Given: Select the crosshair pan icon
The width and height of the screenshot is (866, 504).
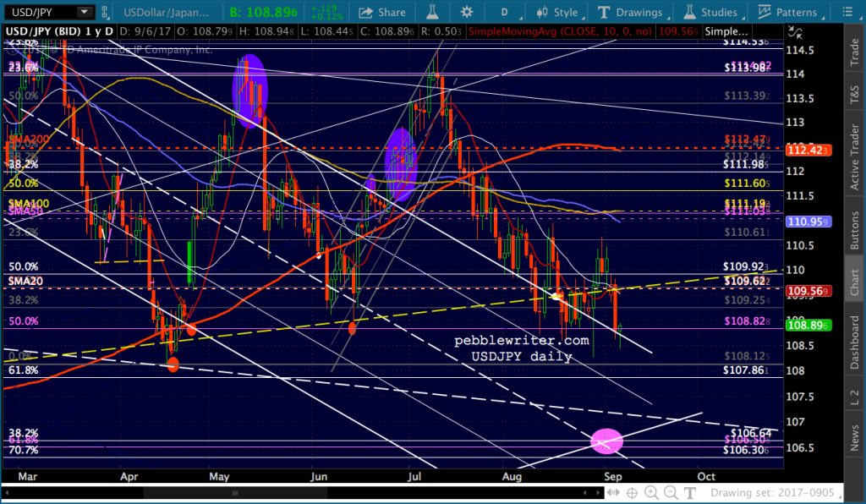Looking at the screenshot, I should coord(632,492).
